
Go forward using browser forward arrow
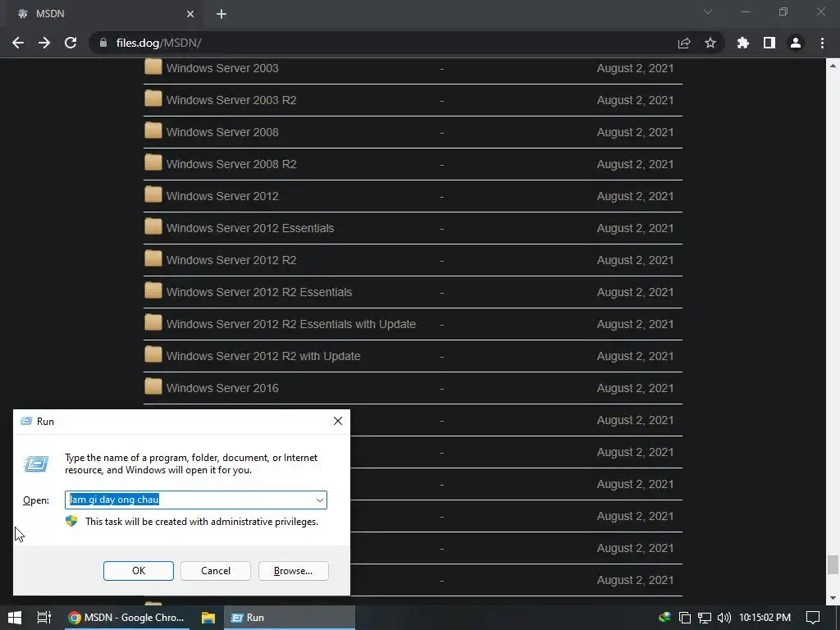point(44,43)
